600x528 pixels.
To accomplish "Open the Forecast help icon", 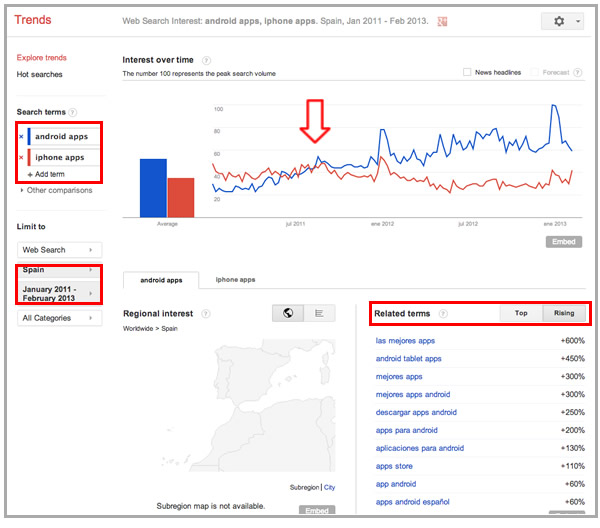I will (x=578, y=72).
